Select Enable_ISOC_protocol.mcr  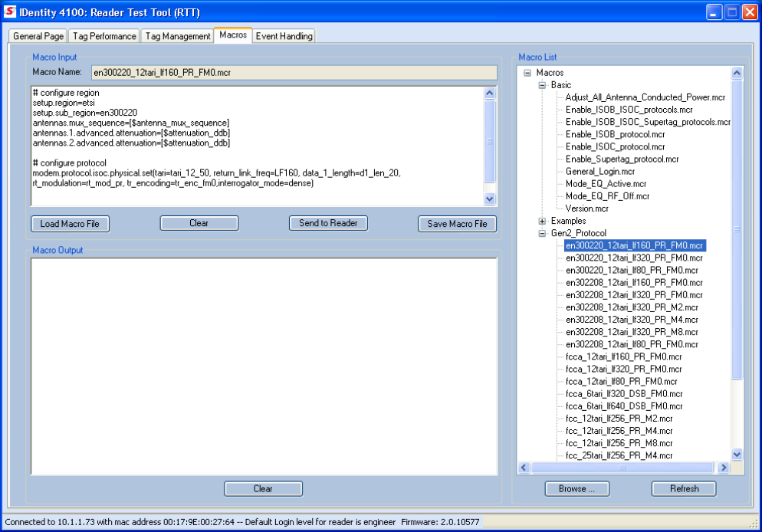coord(615,146)
